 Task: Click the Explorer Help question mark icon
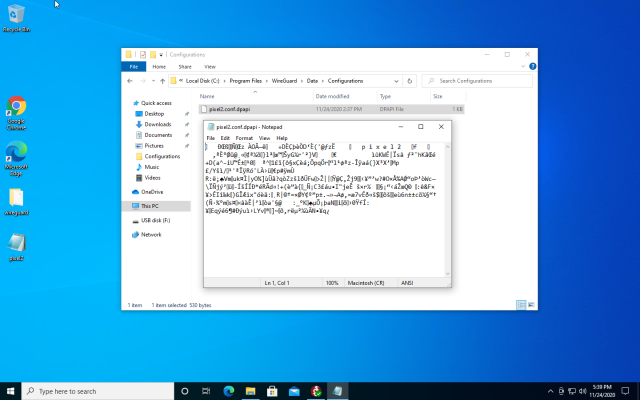click(x=532, y=67)
